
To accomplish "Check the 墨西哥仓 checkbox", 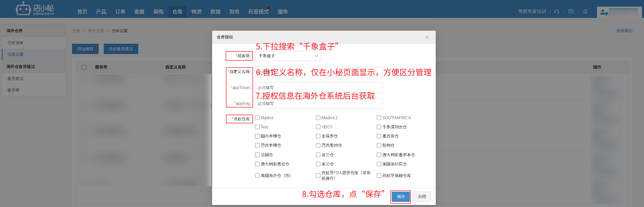I will click(379, 136).
